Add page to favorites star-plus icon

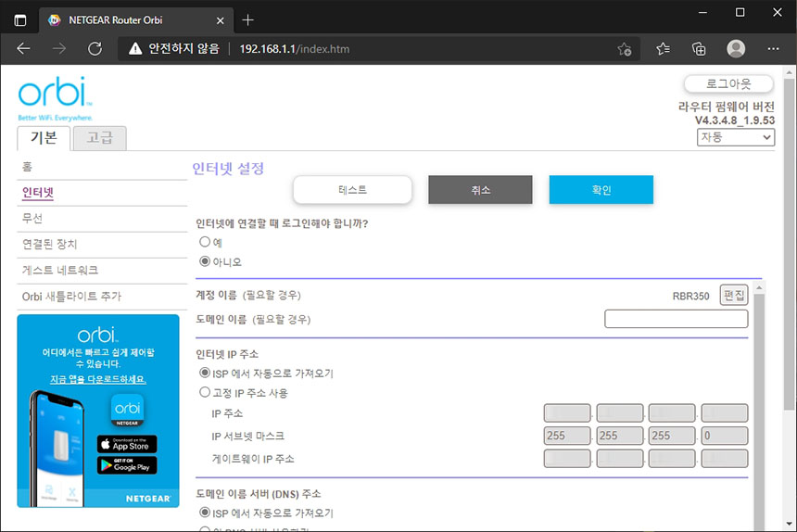tap(625, 49)
